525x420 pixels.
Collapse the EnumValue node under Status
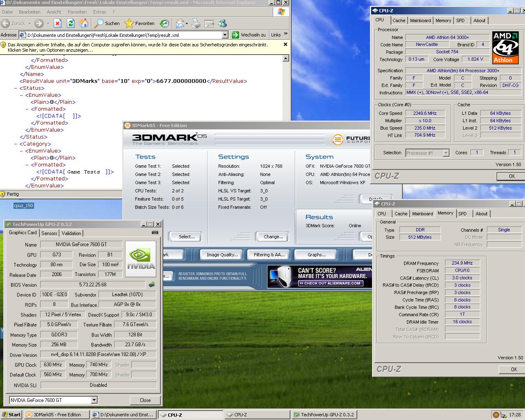point(21,95)
